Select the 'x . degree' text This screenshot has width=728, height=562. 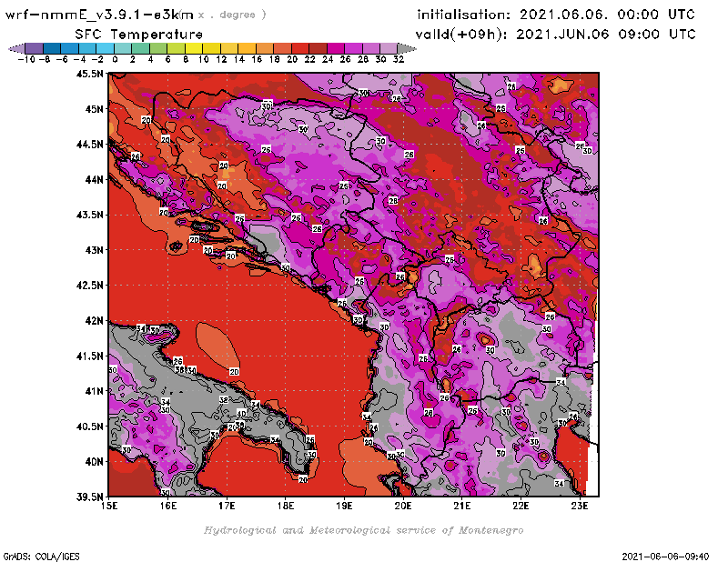coord(232,15)
